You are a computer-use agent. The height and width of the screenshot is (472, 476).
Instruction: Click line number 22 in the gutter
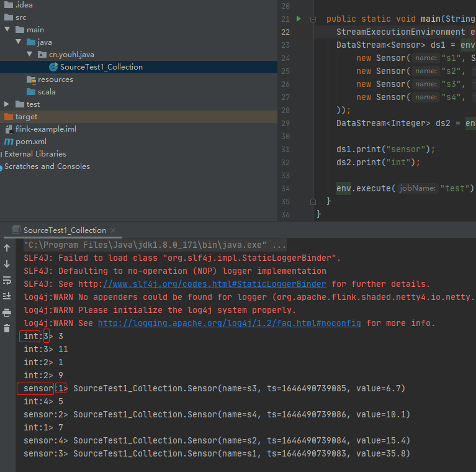(285, 32)
